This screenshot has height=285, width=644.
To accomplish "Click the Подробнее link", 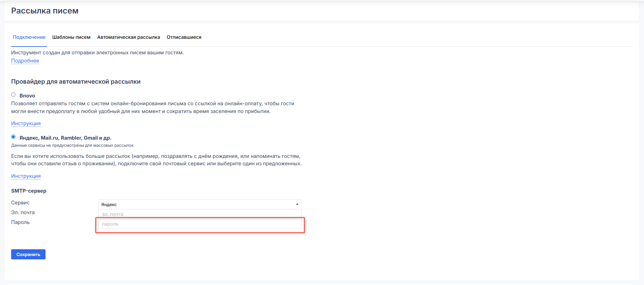I will coord(25,61).
